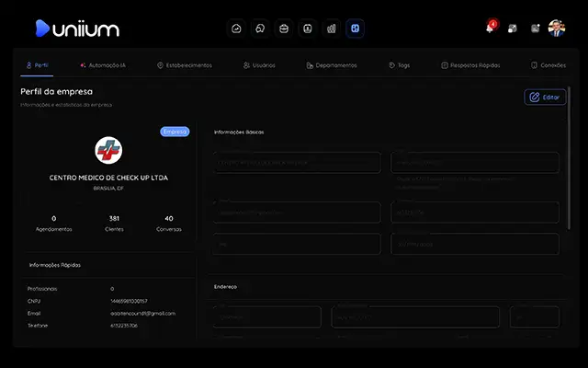This screenshot has width=588, height=368.
Task: Open the bar chart reports icon
Action: [x=332, y=29]
